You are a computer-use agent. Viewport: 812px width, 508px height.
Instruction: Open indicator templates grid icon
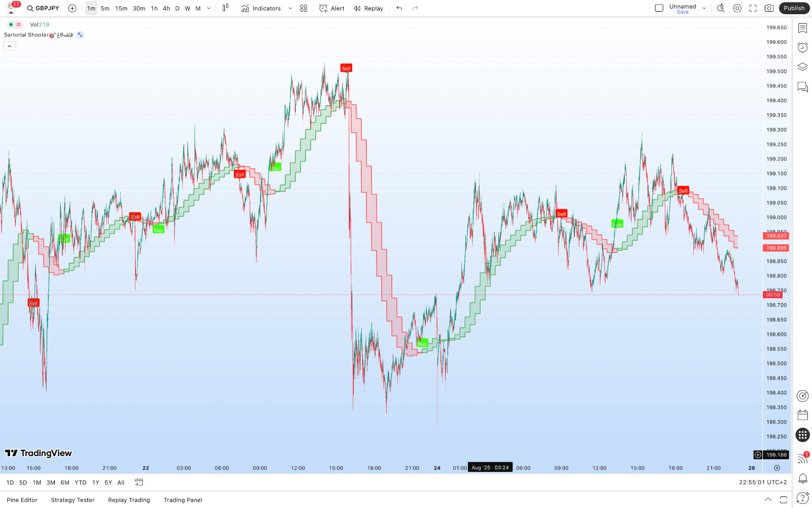click(303, 8)
